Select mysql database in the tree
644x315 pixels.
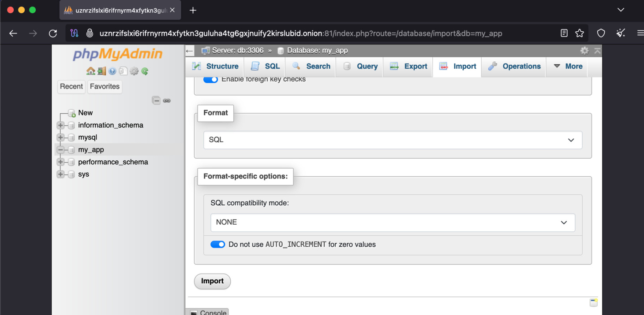pyautogui.click(x=87, y=137)
